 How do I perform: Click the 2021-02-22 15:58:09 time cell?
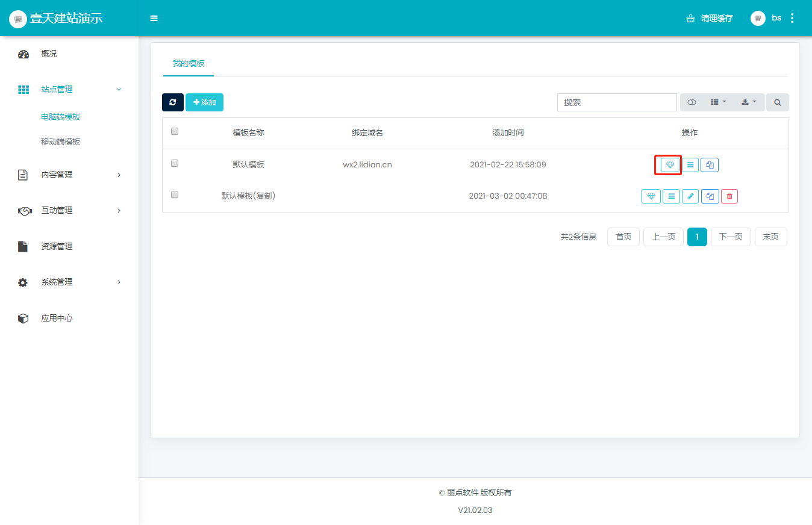point(508,164)
